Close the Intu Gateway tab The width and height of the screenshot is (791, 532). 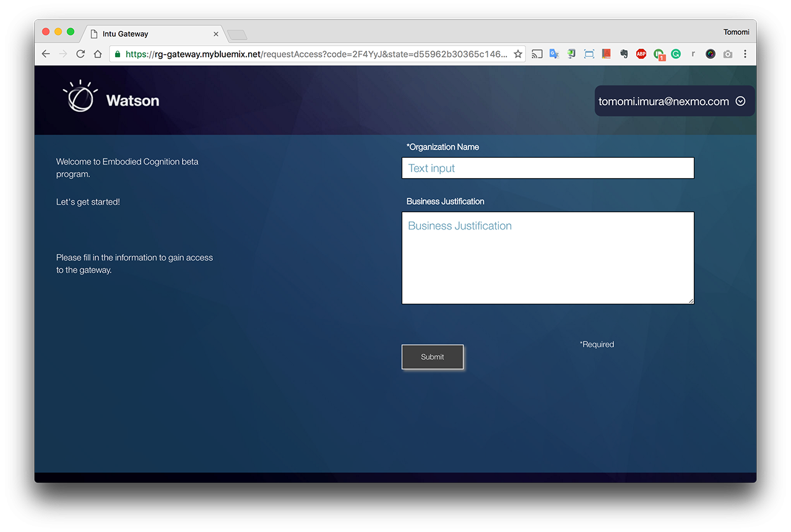(x=216, y=34)
